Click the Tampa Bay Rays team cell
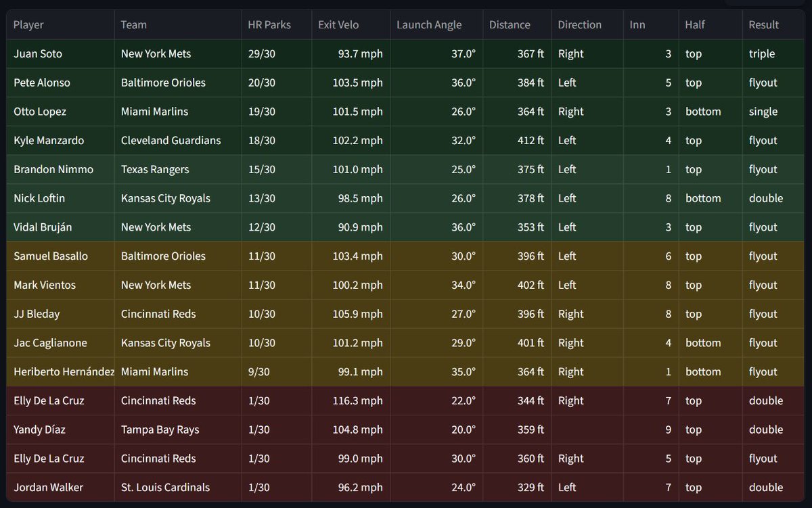Screen dimensions: 812x508 coord(178,430)
